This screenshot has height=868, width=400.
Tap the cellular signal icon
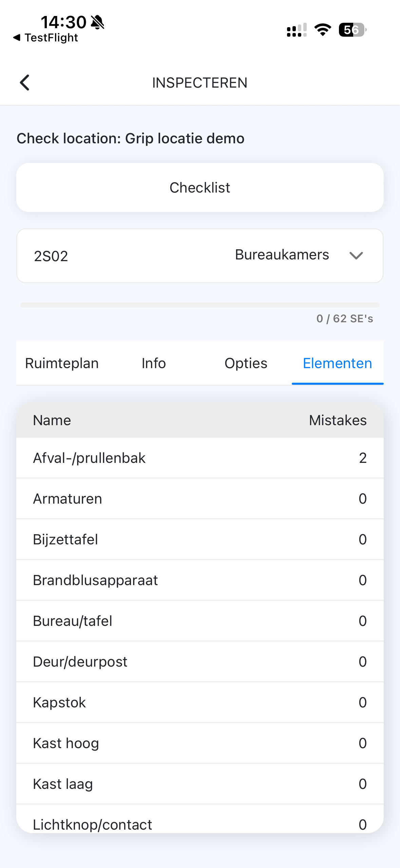(297, 30)
